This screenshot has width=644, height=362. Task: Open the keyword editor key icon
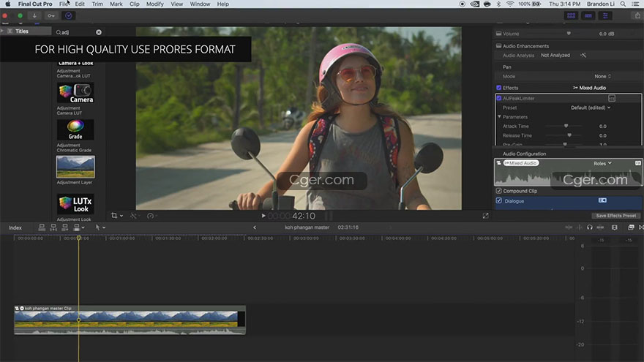click(51, 15)
